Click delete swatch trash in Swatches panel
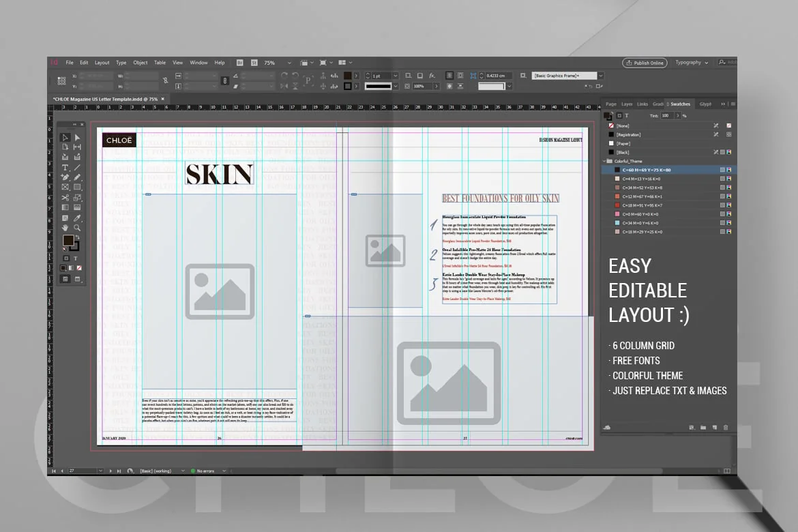The height and width of the screenshot is (532, 798). pyautogui.click(x=726, y=428)
